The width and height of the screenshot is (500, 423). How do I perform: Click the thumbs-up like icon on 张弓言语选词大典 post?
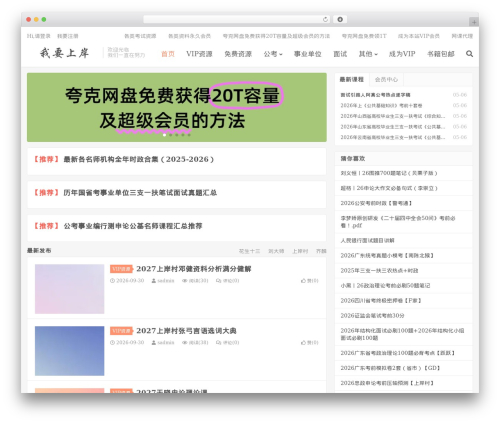(303, 343)
